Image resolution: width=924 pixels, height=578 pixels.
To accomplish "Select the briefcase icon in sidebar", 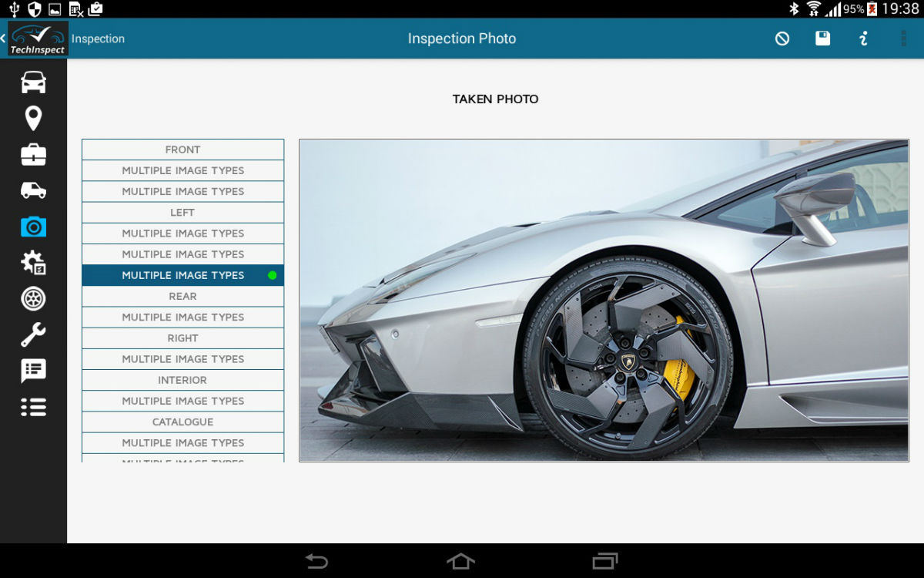I will click(33, 155).
